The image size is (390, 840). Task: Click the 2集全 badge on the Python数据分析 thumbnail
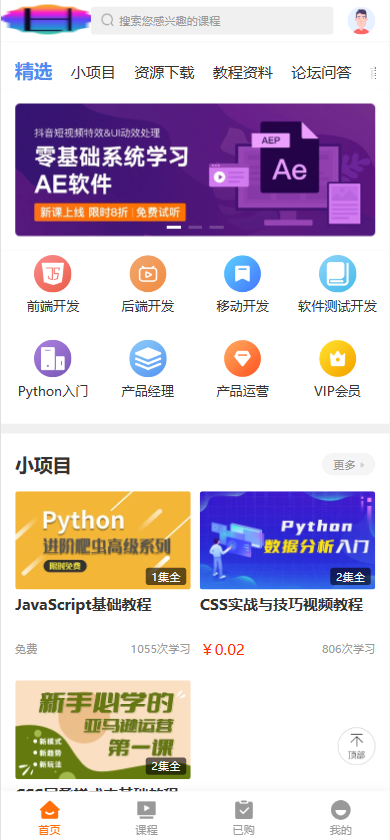[350, 577]
